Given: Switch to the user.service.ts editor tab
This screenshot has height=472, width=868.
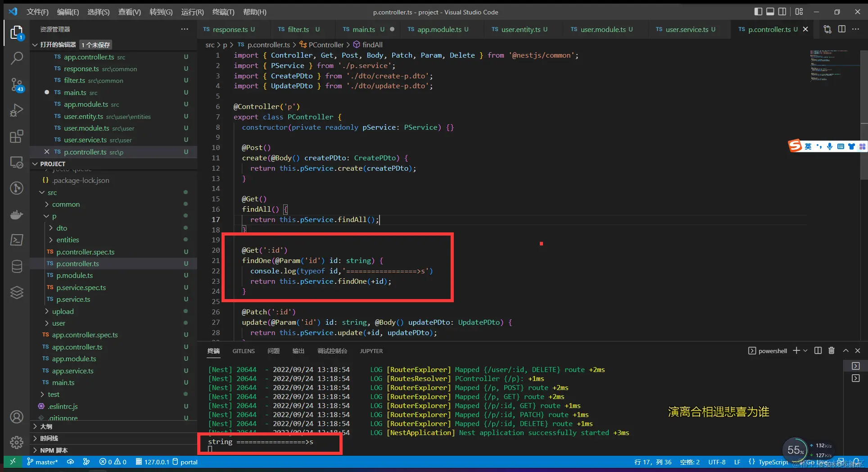Looking at the screenshot, I should click(x=687, y=29).
